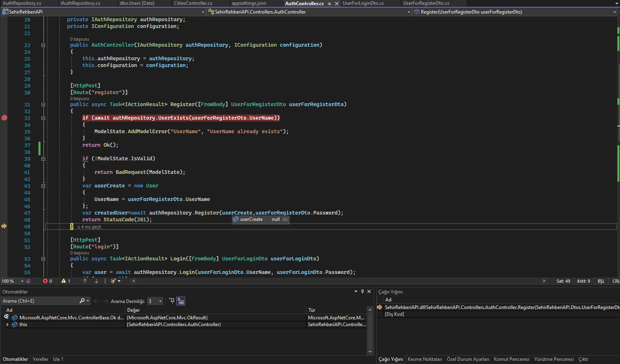
Task: Pin the AuthController.cs tab
Action: pos(329,4)
